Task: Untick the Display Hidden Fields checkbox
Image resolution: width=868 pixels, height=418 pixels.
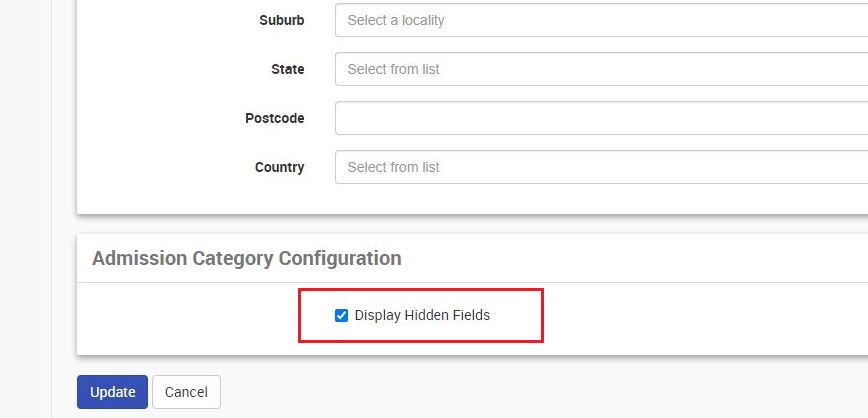Action: point(342,316)
